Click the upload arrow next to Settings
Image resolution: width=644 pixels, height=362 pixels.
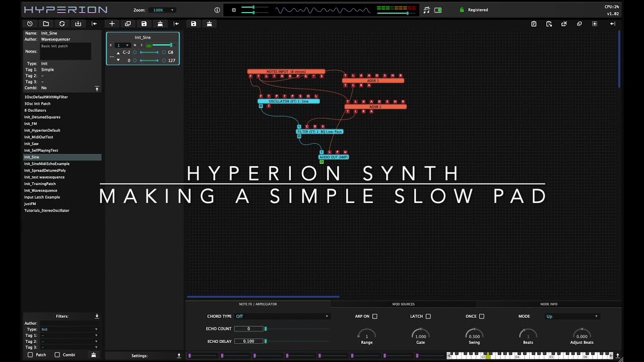[179, 355]
